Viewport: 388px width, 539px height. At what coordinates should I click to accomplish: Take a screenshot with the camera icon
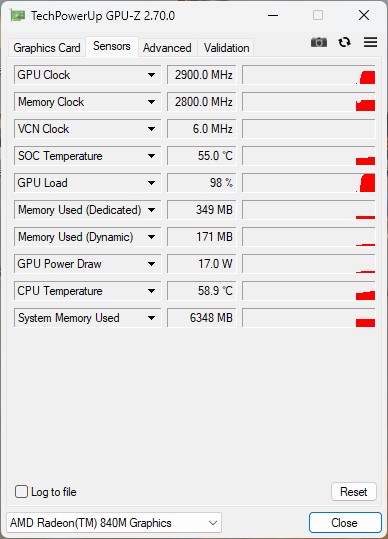pyautogui.click(x=319, y=42)
